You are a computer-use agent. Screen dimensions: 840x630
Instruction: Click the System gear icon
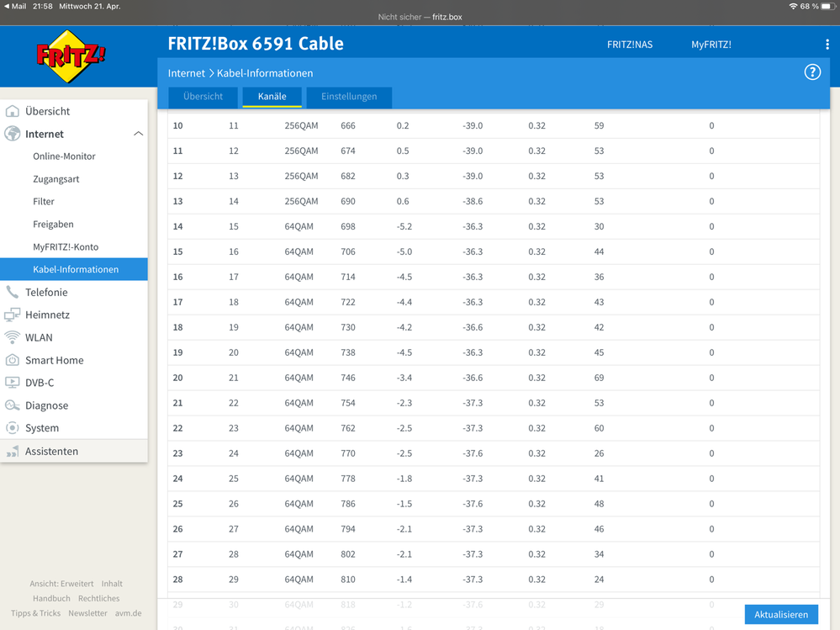13,428
